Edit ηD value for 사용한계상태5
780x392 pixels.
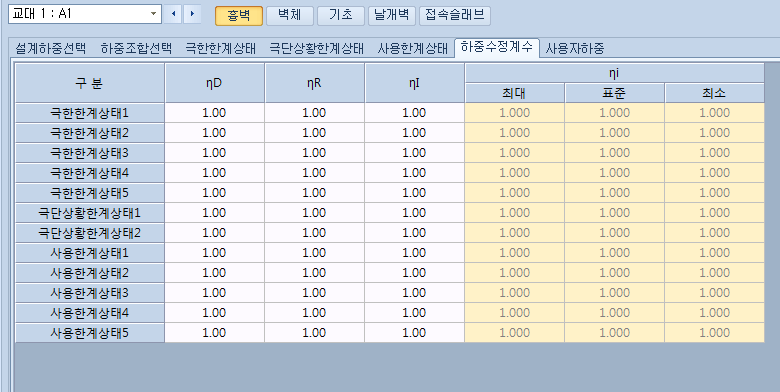click(214, 332)
